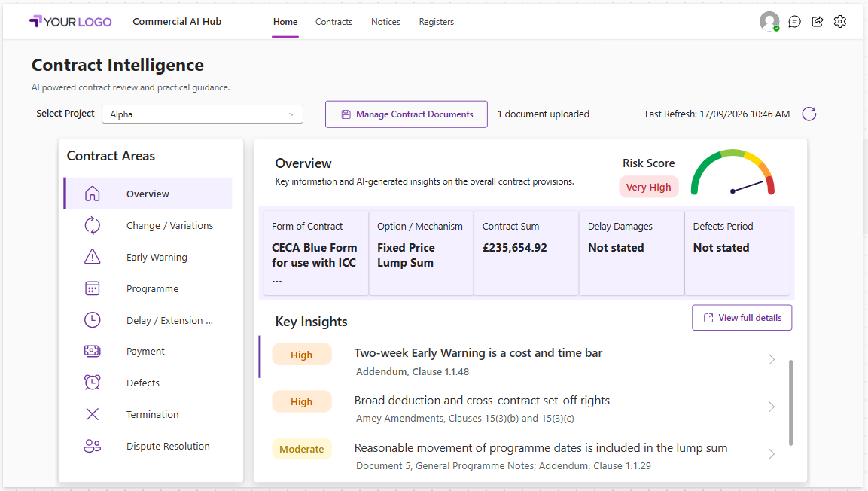Click the Very High risk badge

pyautogui.click(x=648, y=187)
